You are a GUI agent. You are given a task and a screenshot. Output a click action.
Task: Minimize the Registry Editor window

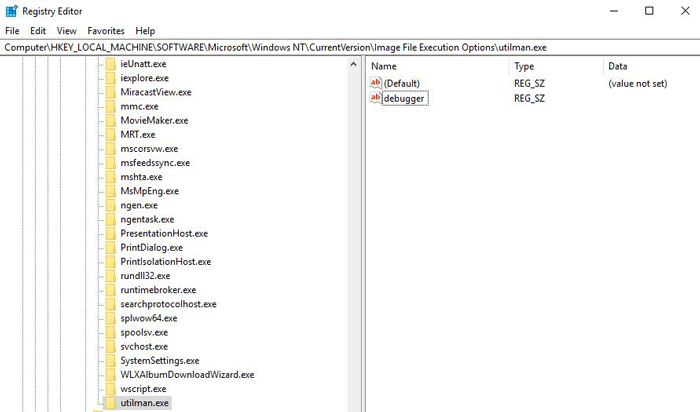coord(614,11)
